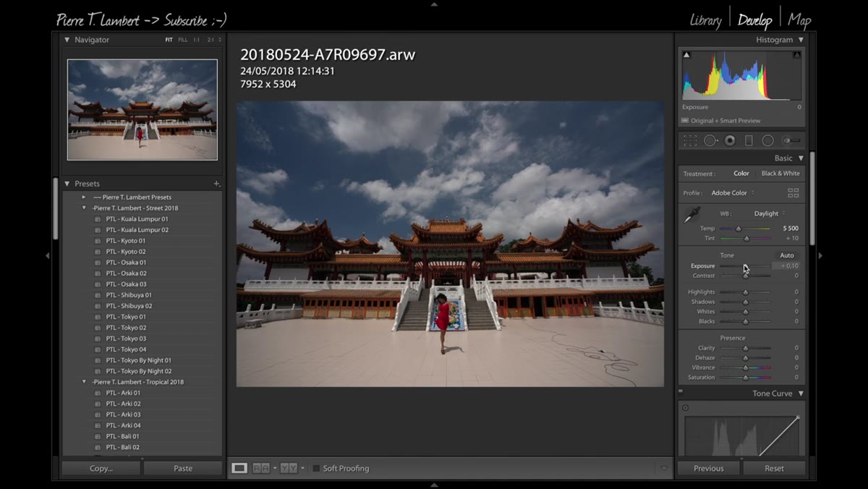Select Loupe view icon in toolbar
Screen dimensions: 868x489
pyautogui.click(x=239, y=468)
